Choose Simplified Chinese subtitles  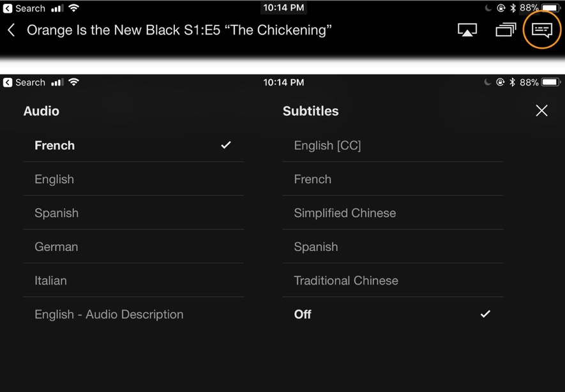[344, 213]
